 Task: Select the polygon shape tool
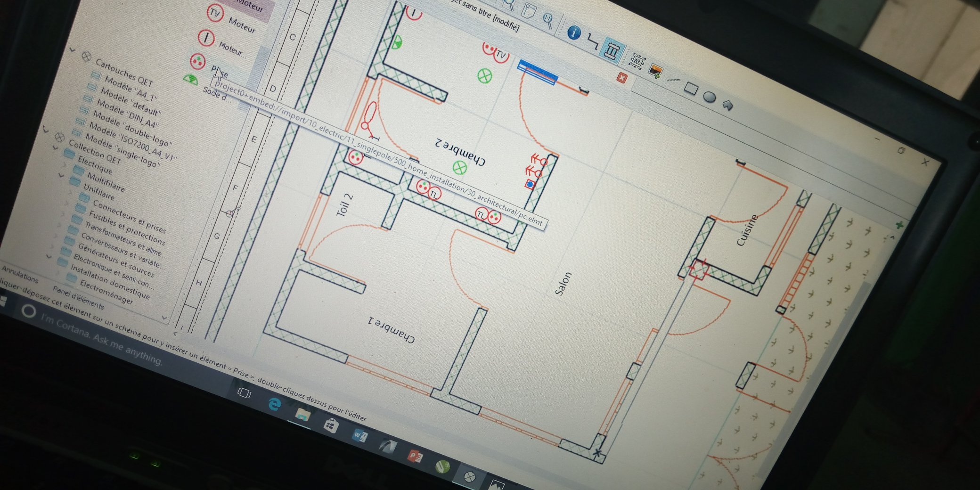(x=728, y=105)
